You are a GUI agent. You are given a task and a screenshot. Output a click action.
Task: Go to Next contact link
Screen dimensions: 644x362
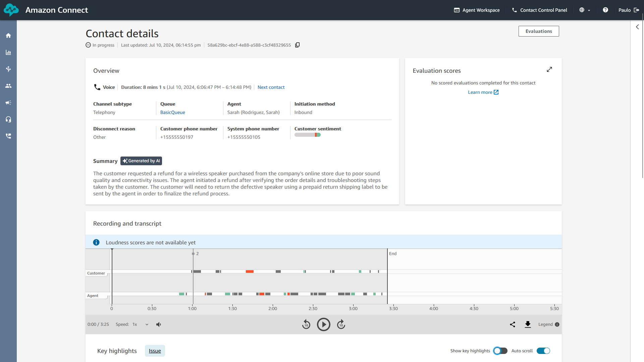pyautogui.click(x=271, y=87)
